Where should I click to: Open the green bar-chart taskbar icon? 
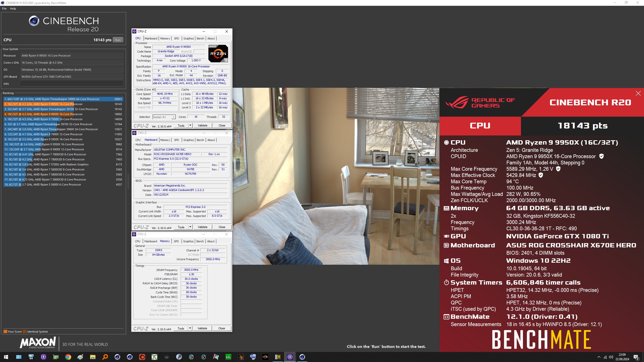[x=228, y=357]
